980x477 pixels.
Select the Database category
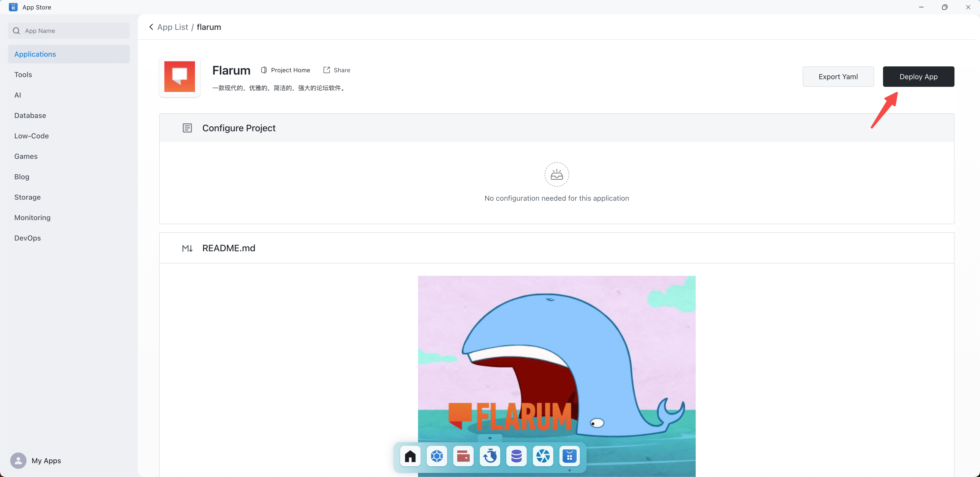(x=30, y=115)
